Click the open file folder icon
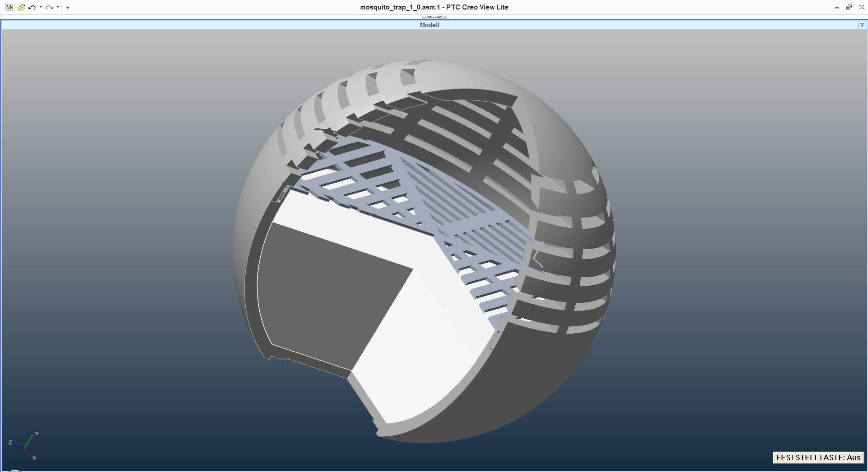The image size is (868, 472). click(x=21, y=7)
